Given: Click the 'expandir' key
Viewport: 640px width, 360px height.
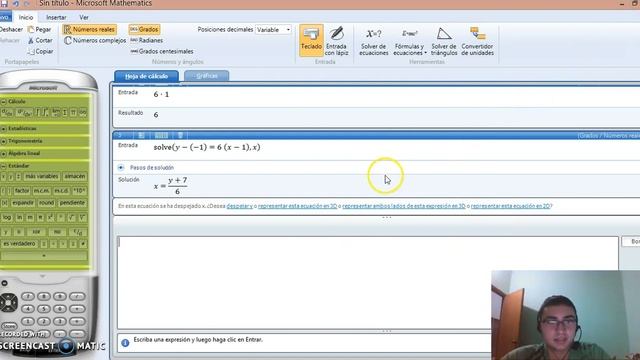Looking at the screenshot, I should tap(23, 203).
